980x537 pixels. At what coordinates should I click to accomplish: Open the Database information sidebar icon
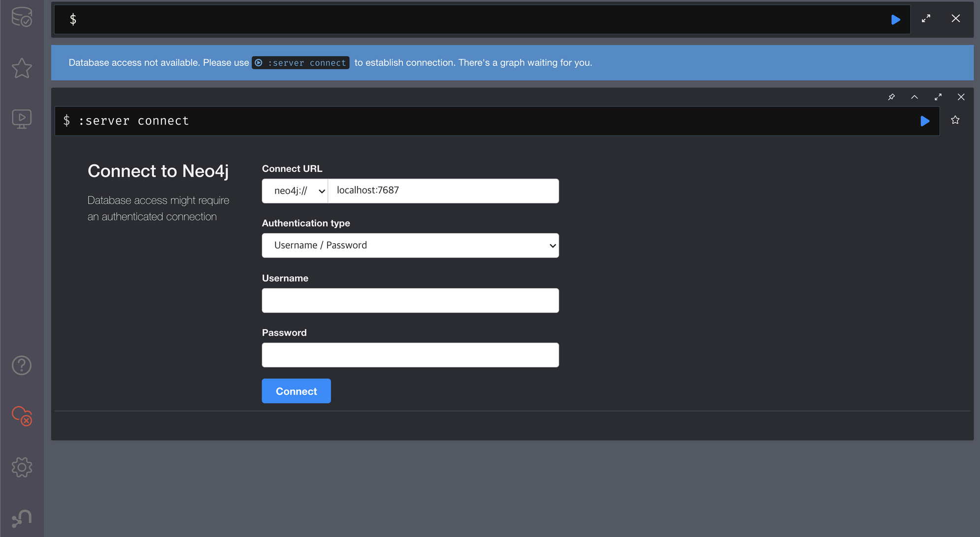pyautogui.click(x=22, y=17)
